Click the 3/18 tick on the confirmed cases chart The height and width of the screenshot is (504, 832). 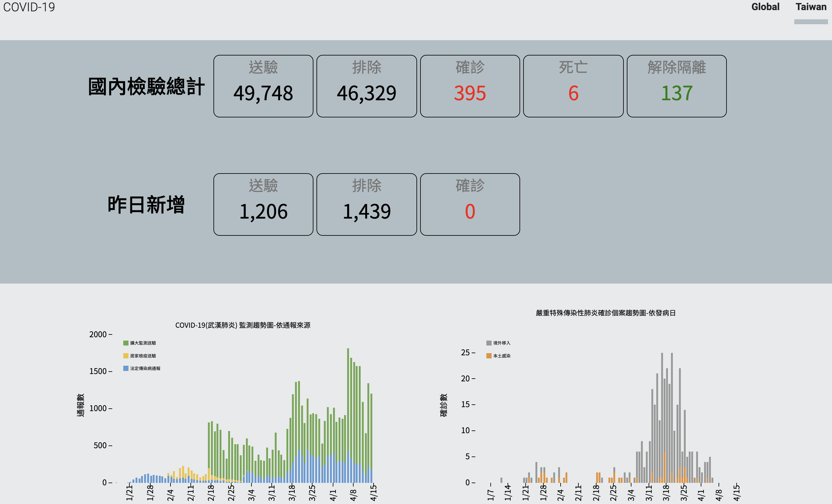pos(666,493)
